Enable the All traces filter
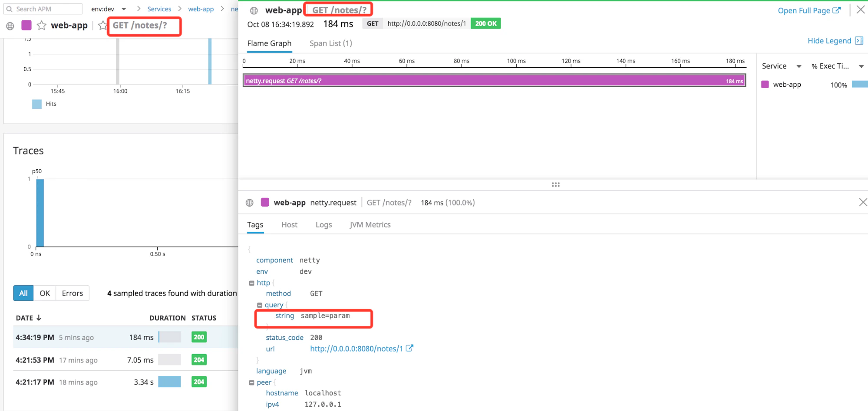This screenshot has width=868, height=411. [23, 293]
